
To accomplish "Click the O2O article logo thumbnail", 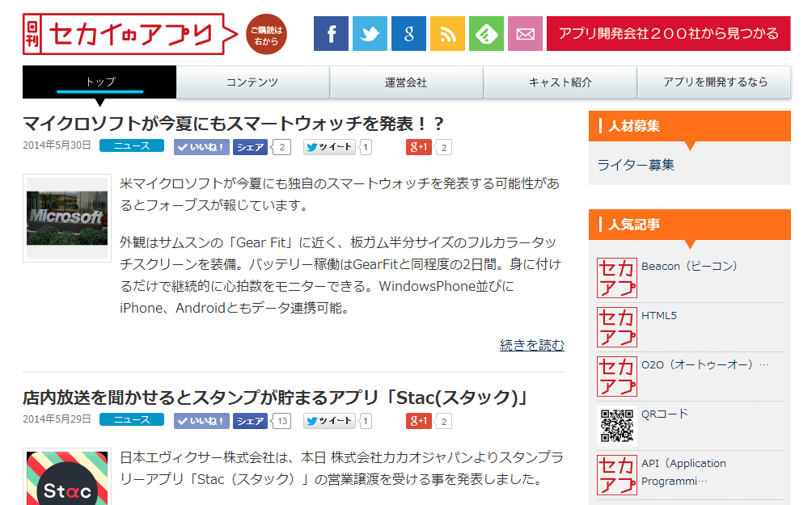I will tap(617, 377).
